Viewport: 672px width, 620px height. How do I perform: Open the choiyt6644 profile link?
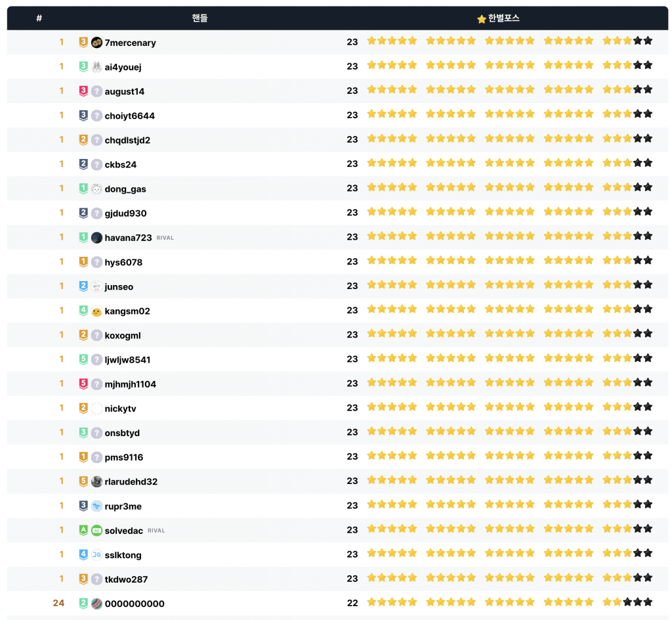129,116
